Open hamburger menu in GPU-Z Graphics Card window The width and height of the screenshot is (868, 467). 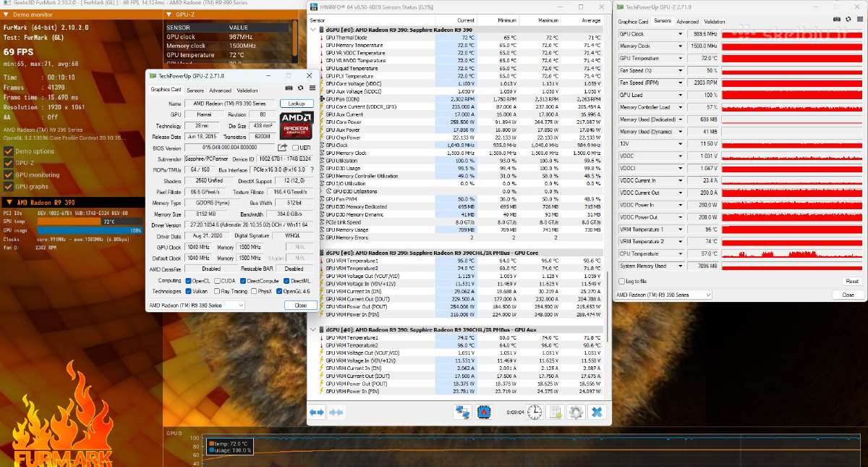tap(312, 88)
